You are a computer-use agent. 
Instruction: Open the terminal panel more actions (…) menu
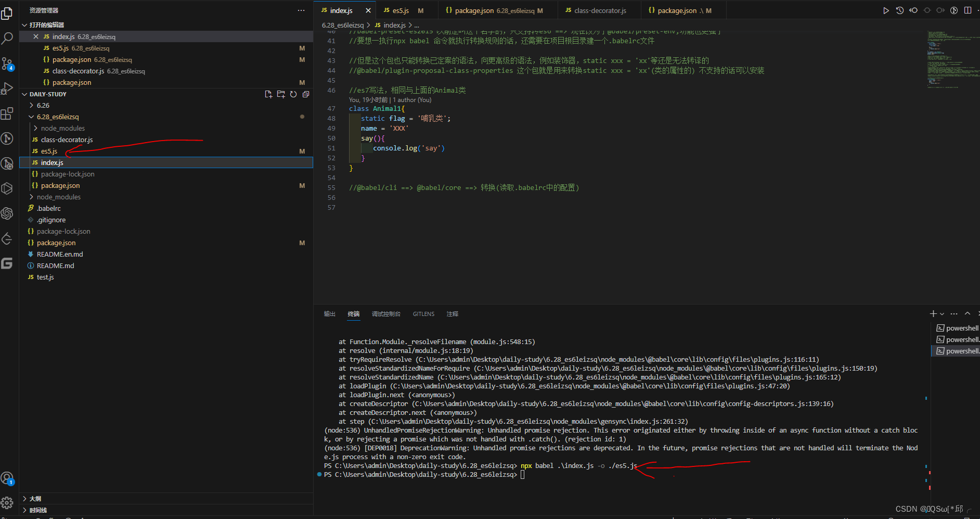click(x=954, y=313)
